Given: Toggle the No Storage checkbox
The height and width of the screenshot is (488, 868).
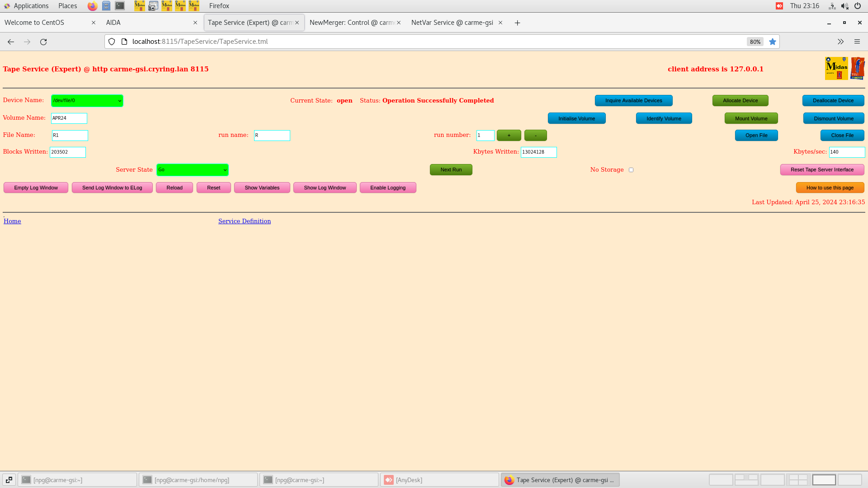Looking at the screenshot, I should (631, 170).
